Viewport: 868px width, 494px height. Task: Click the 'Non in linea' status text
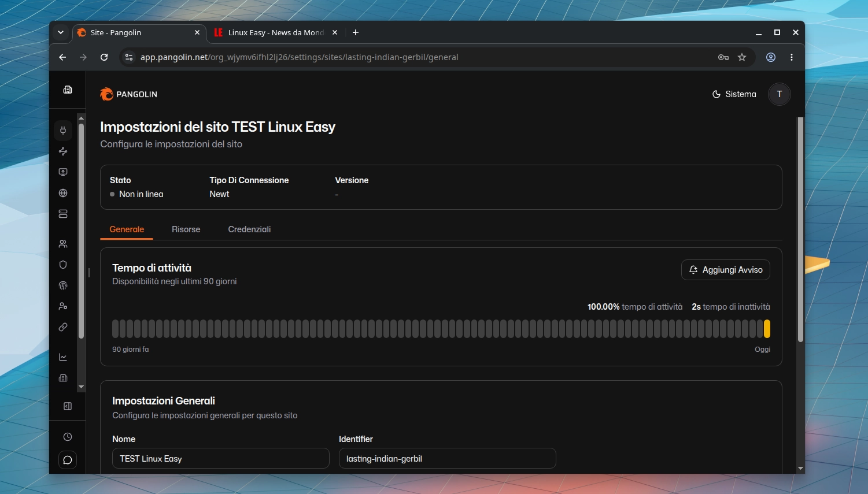[x=141, y=194]
